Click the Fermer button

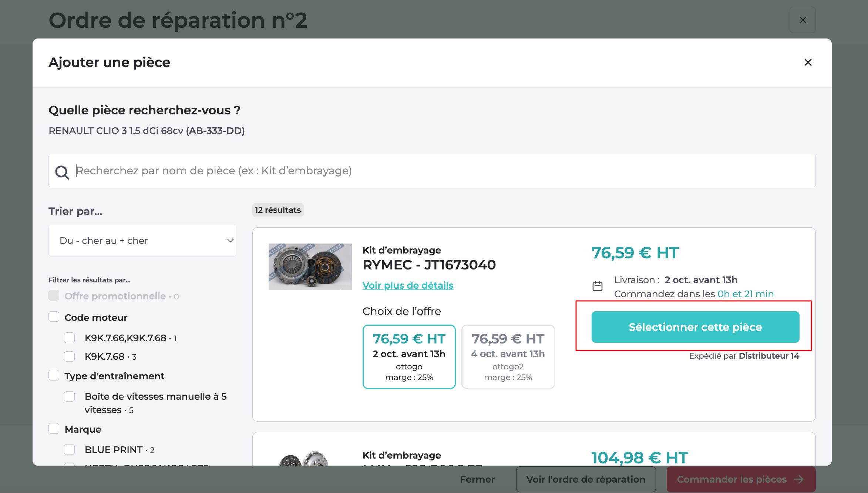click(477, 479)
